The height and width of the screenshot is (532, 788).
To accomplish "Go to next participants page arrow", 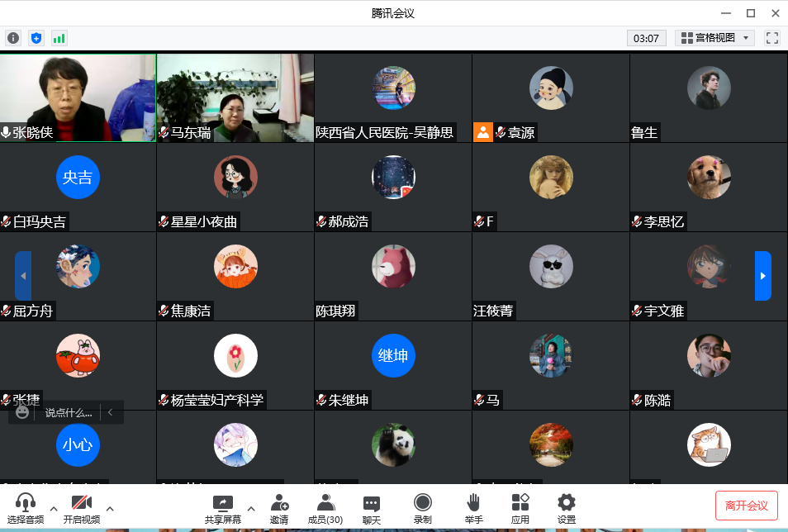I will (x=762, y=276).
